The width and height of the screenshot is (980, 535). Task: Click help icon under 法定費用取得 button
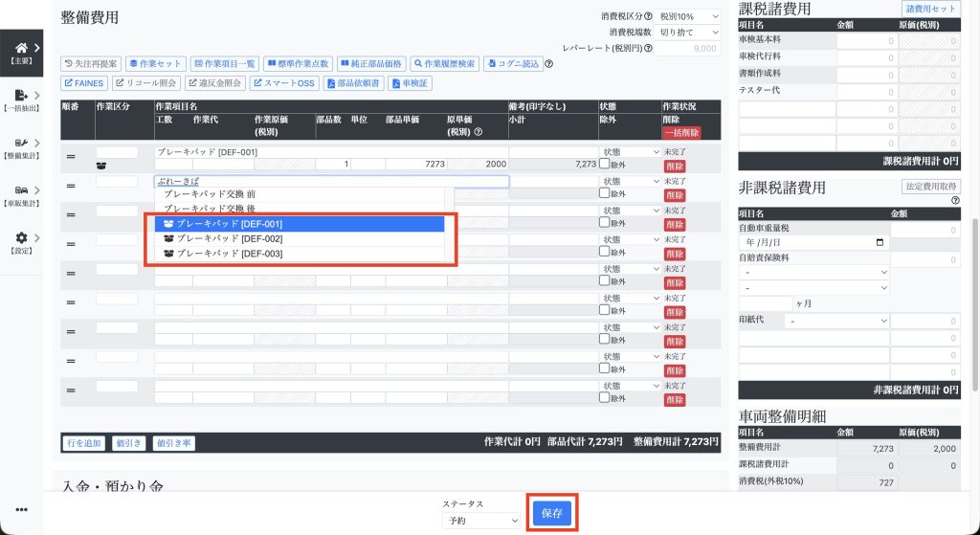click(955, 201)
